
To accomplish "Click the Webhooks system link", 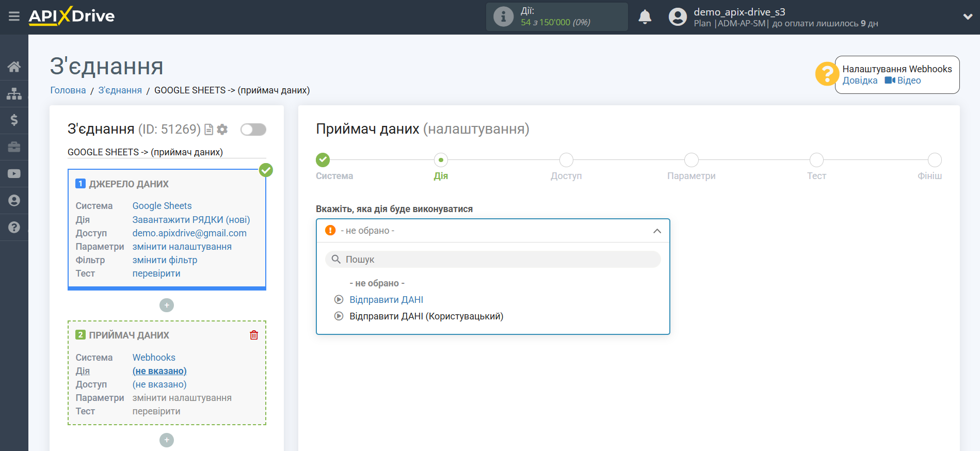I will click(x=154, y=358).
